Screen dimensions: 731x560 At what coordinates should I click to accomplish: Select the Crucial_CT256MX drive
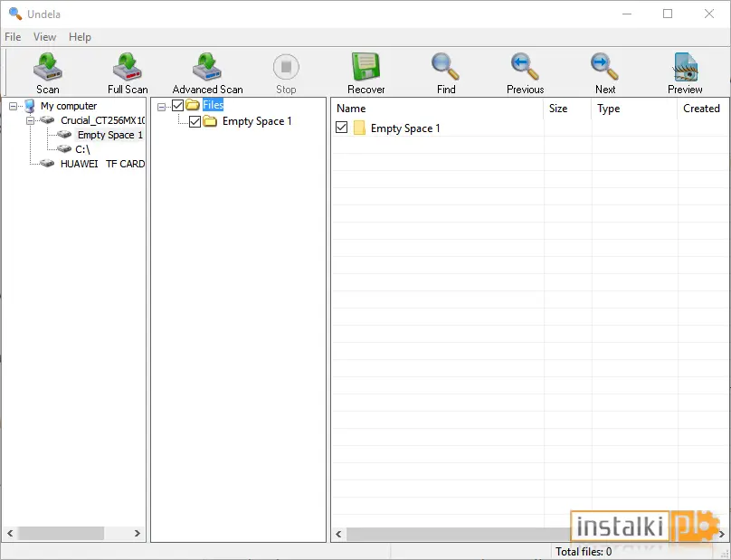102,120
